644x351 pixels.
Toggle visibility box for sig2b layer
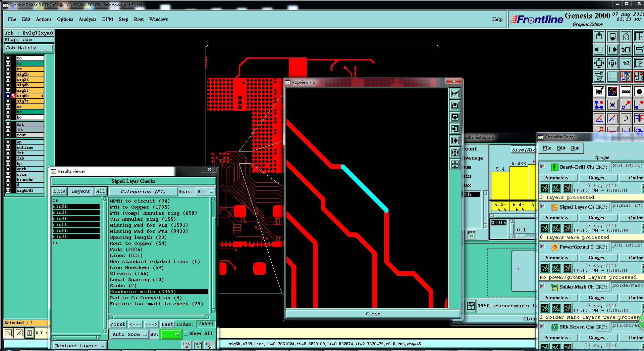point(8,74)
